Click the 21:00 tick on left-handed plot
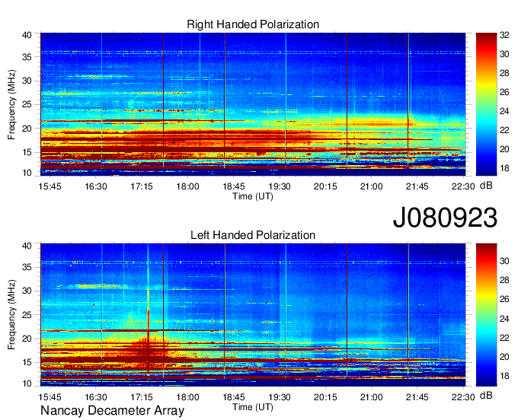This screenshot has height=420, width=518. [x=371, y=397]
